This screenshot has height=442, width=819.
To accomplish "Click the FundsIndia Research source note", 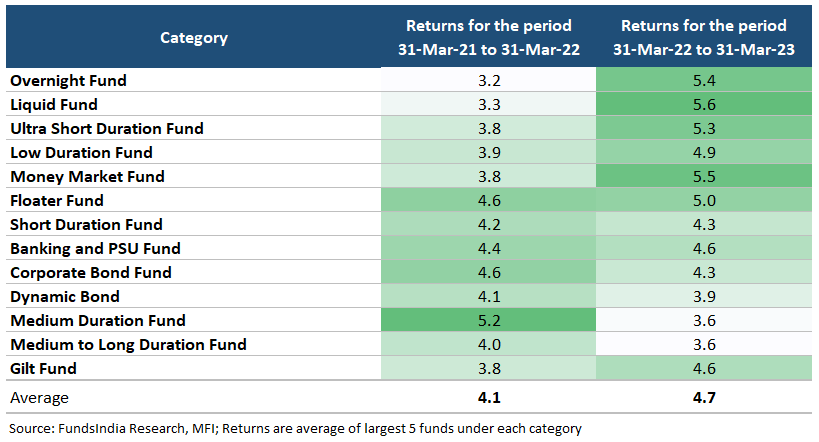I will (295, 428).
